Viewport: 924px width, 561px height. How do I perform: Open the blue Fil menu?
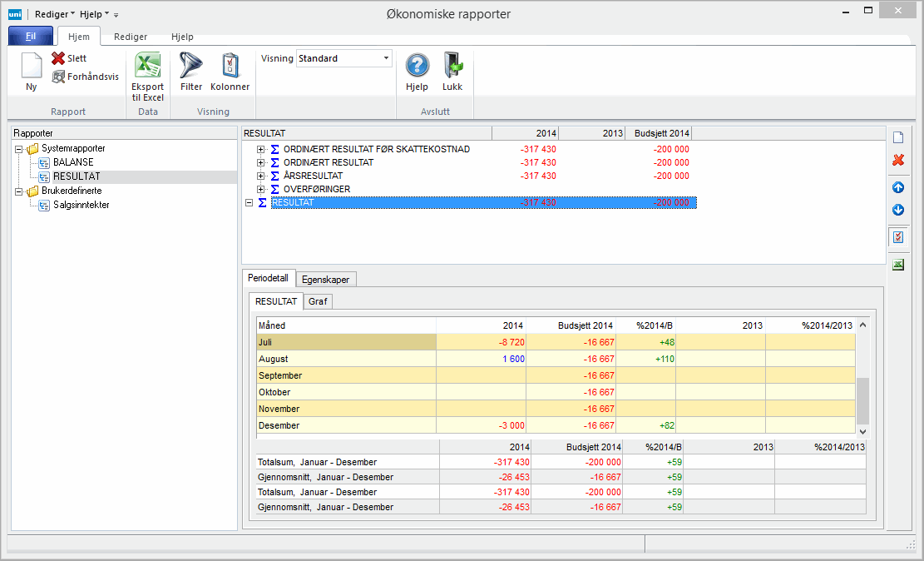31,37
